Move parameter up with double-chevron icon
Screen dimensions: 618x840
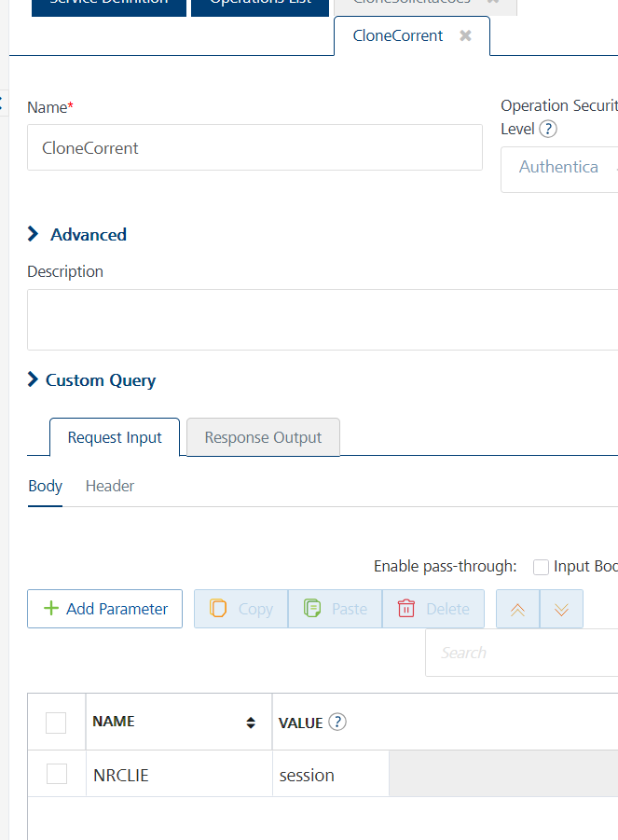coord(517,609)
